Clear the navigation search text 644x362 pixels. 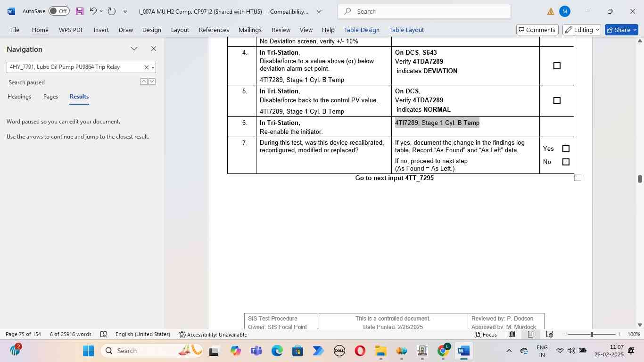[x=146, y=67]
